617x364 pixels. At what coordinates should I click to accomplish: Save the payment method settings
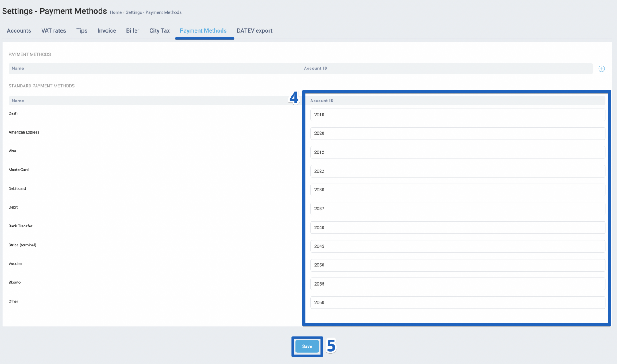click(307, 346)
